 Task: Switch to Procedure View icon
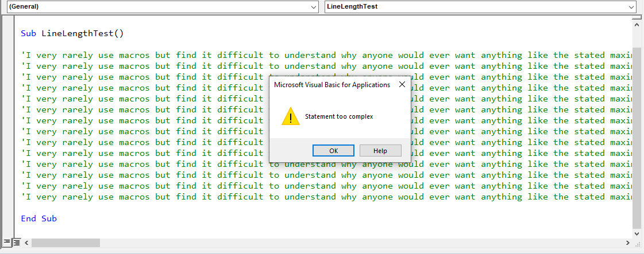click(x=7, y=243)
